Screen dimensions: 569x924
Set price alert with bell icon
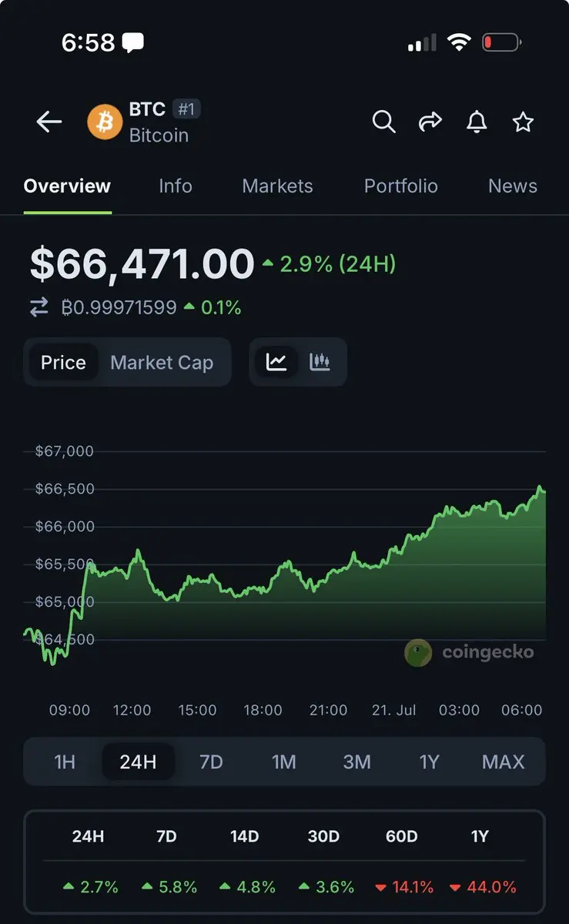pyautogui.click(x=477, y=122)
